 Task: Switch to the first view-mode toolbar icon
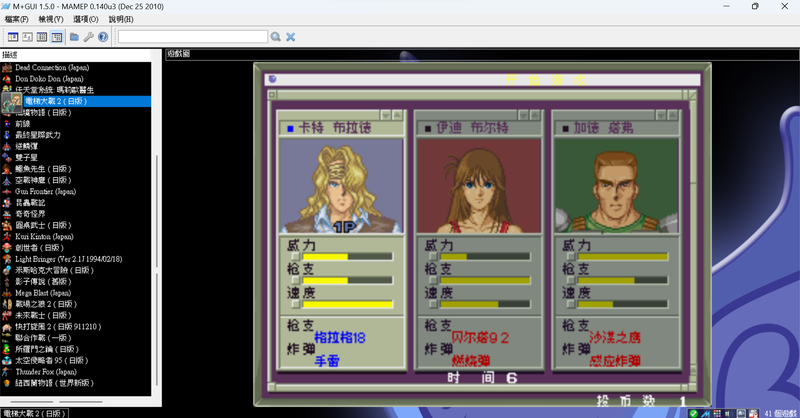pos(13,37)
